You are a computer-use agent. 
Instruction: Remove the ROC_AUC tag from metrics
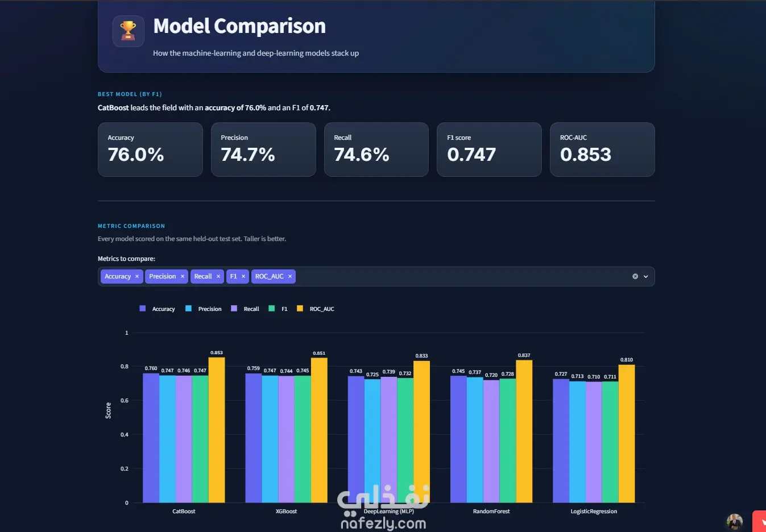pyautogui.click(x=290, y=276)
